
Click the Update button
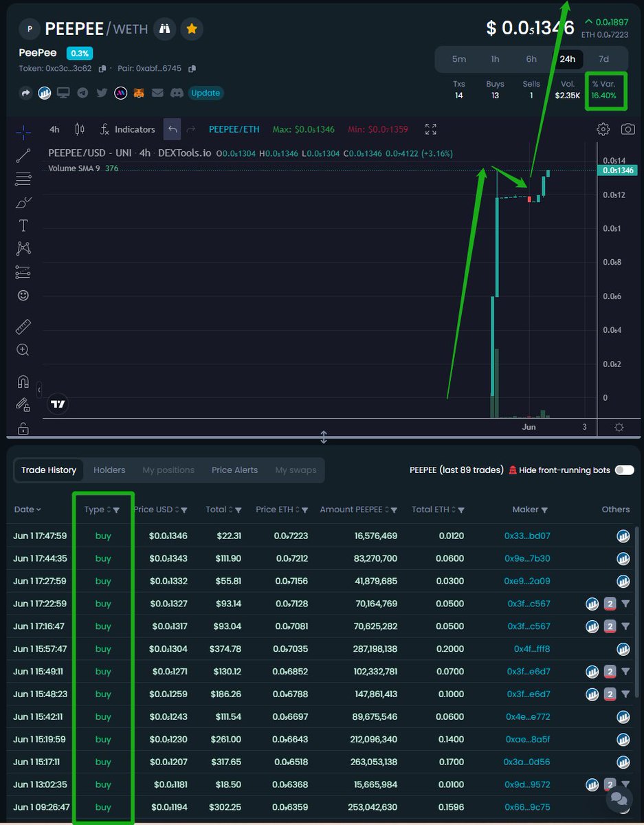point(206,93)
